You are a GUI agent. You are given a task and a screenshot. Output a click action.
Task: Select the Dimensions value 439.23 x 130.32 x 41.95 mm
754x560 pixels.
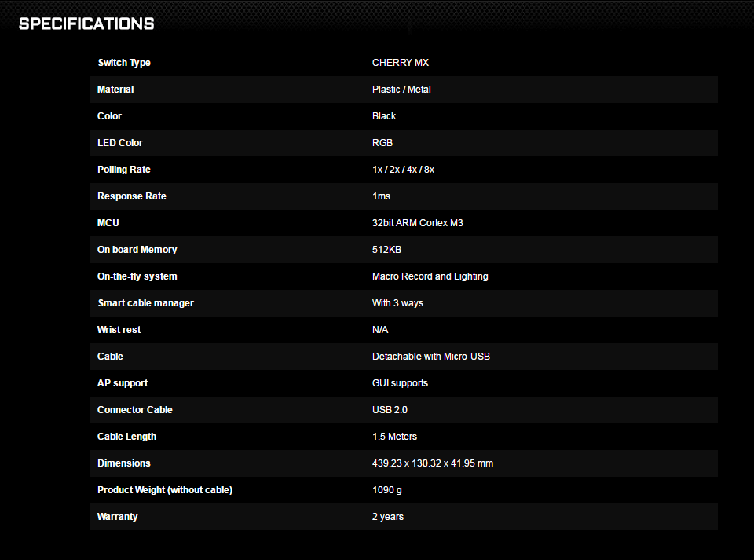pyautogui.click(x=432, y=463)
